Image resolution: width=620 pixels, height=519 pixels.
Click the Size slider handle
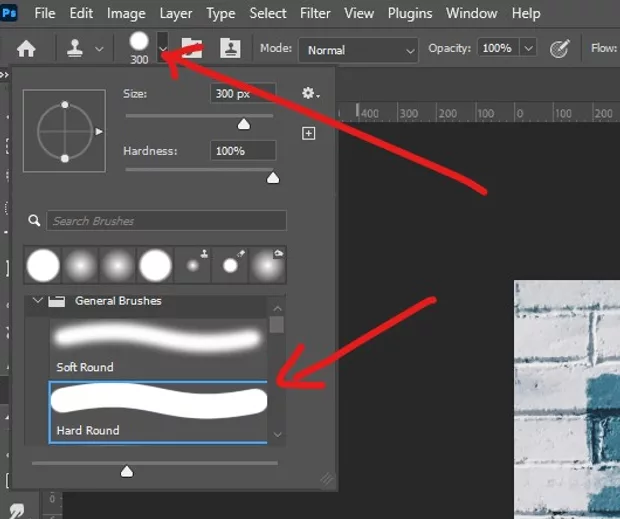(x=243, y=124)
